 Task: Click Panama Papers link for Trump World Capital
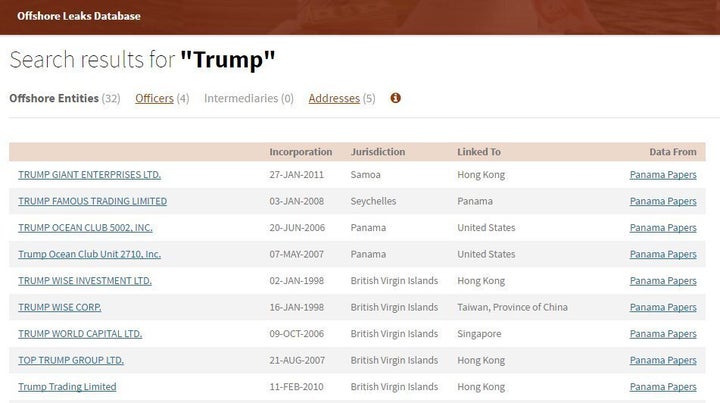(x=663, y=334)
